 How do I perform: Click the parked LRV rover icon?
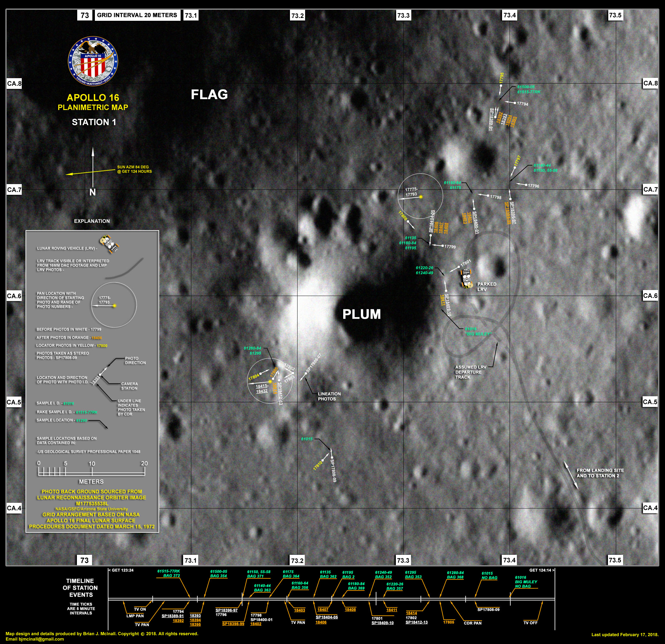pyautogui.click(x=466, y=278)
